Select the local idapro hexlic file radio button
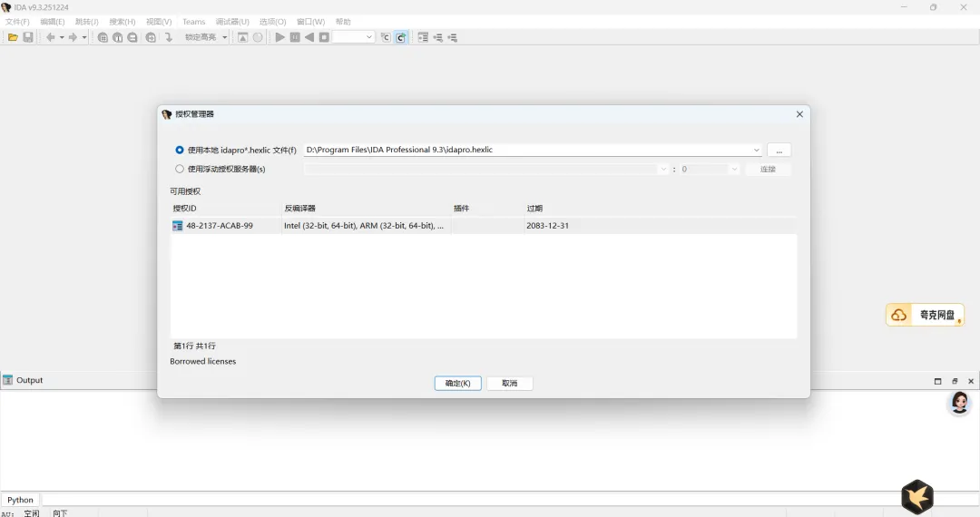 click(180, 150)
